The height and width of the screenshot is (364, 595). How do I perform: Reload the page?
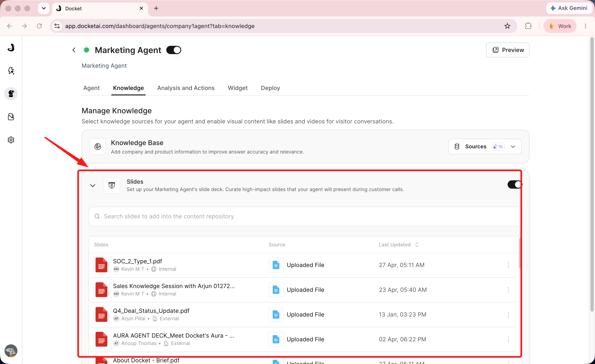[39, 26]
